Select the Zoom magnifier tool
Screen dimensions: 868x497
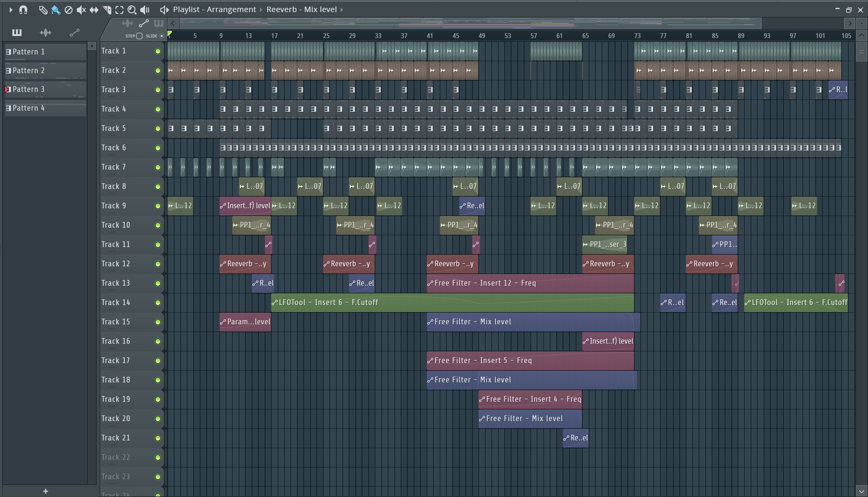coord(132,10)
